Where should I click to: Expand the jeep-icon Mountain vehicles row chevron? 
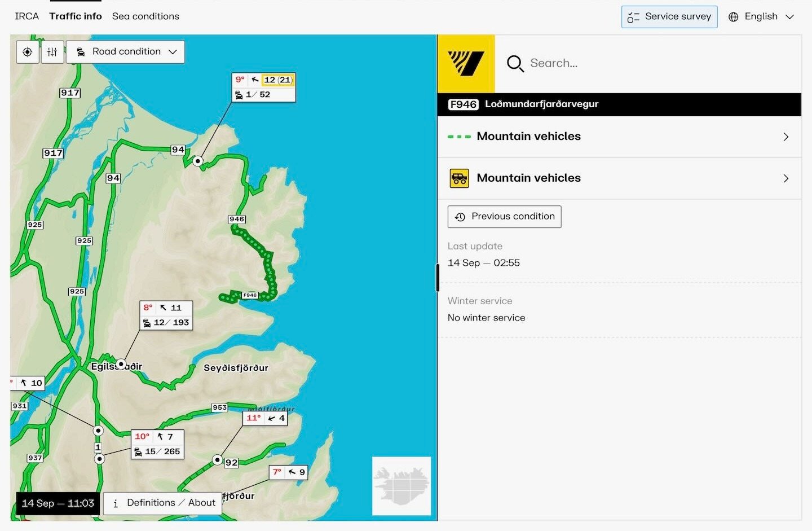pyautogui.click(x=785, y=178)
